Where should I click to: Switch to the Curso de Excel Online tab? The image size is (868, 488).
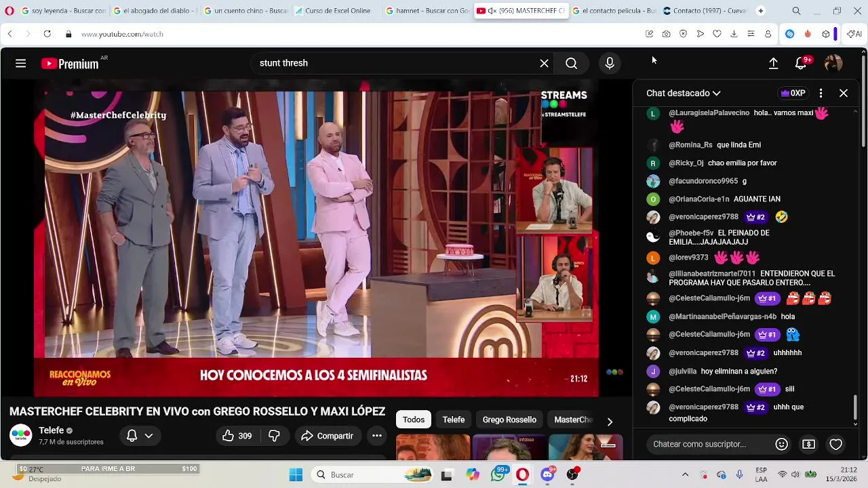pyautogui.click(x=337, y=11)
